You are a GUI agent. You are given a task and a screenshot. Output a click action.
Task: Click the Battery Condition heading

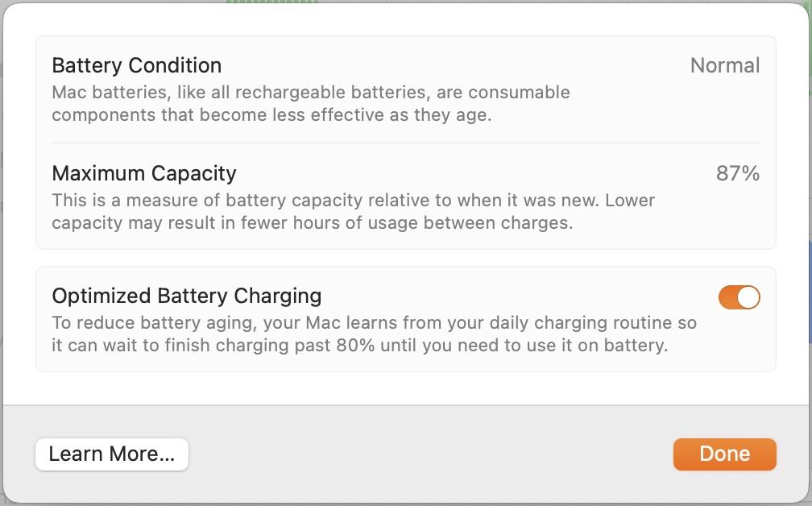point(136,65)
